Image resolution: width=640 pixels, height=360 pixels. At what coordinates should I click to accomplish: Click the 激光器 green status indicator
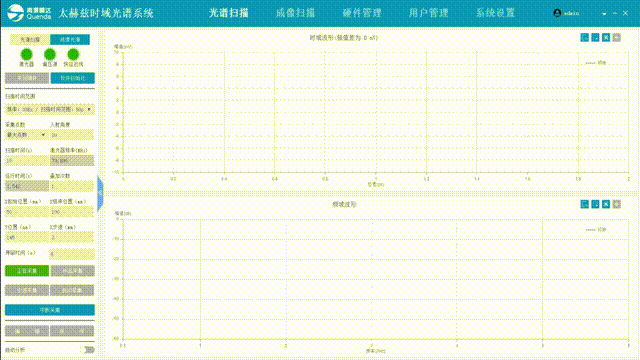(x=27, y=54)
